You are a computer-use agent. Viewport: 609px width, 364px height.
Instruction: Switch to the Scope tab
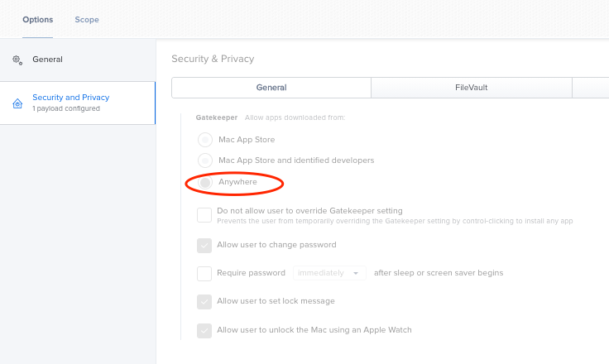(x=87, y=19)
